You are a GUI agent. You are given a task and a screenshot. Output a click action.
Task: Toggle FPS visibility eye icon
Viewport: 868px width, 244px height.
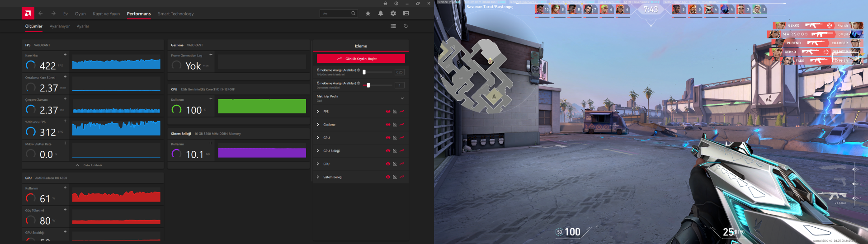pyautogui.click(x=388, y=112)
